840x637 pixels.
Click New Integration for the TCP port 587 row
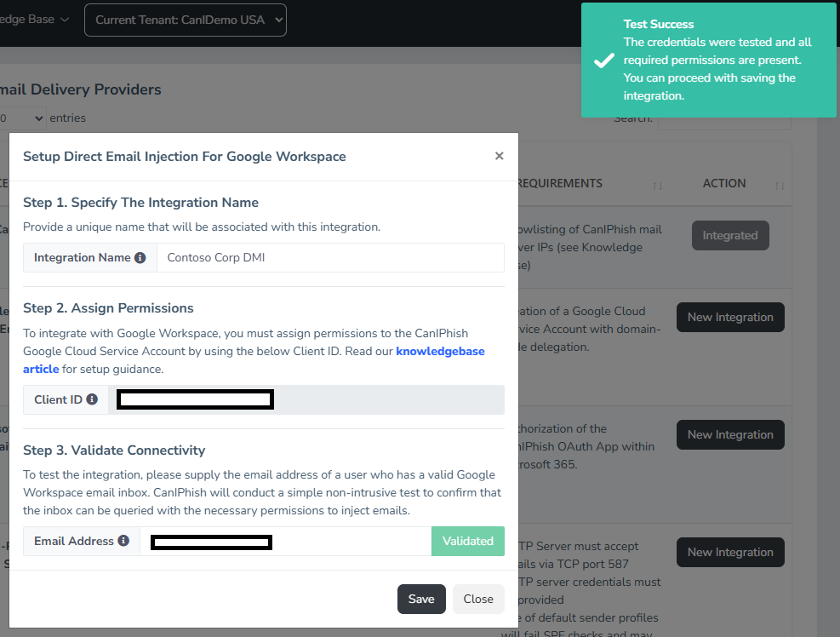(x=729, y=553)
